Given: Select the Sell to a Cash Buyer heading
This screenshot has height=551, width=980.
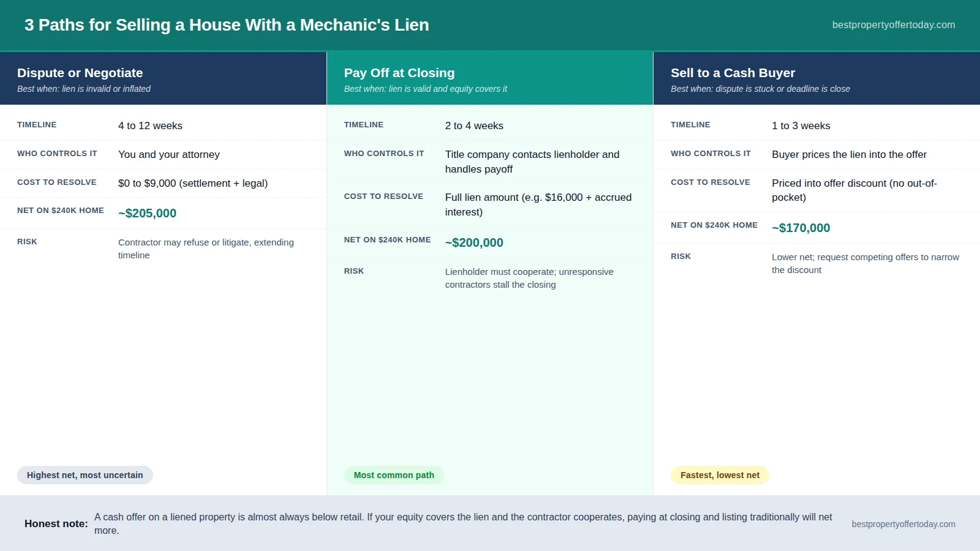Looking at the screenshot, I should (x=733, y=73).
